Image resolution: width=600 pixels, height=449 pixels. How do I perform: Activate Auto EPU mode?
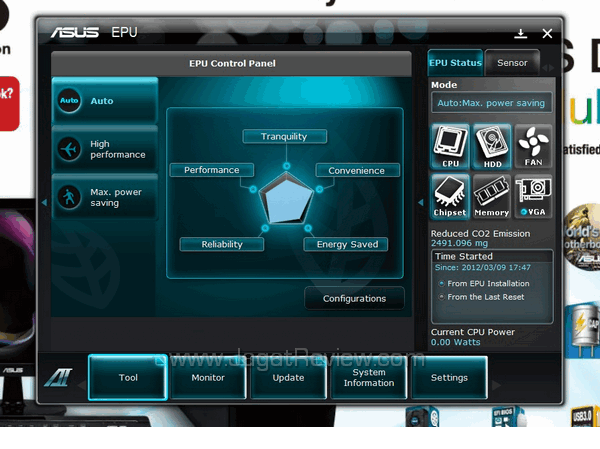coord(105,101)
